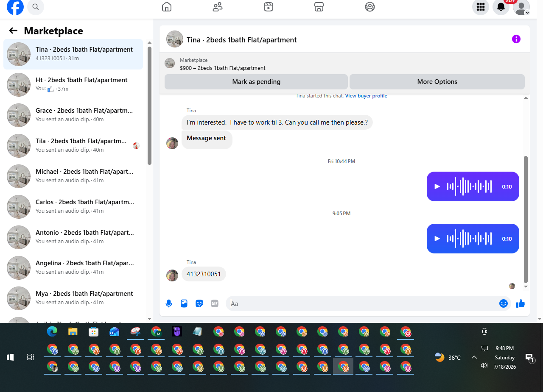Open the GIF picker

tap(215, 303)
